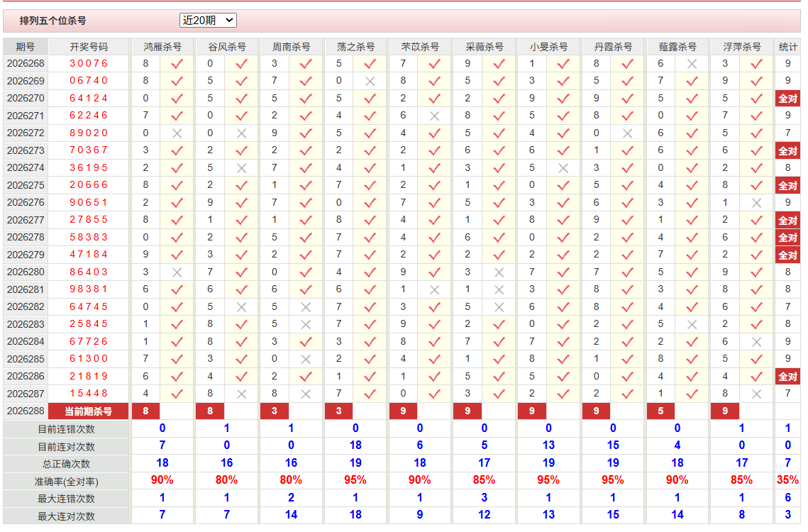
Task: Open the 近20期 period range dropdown
Action: pos(208,20)
